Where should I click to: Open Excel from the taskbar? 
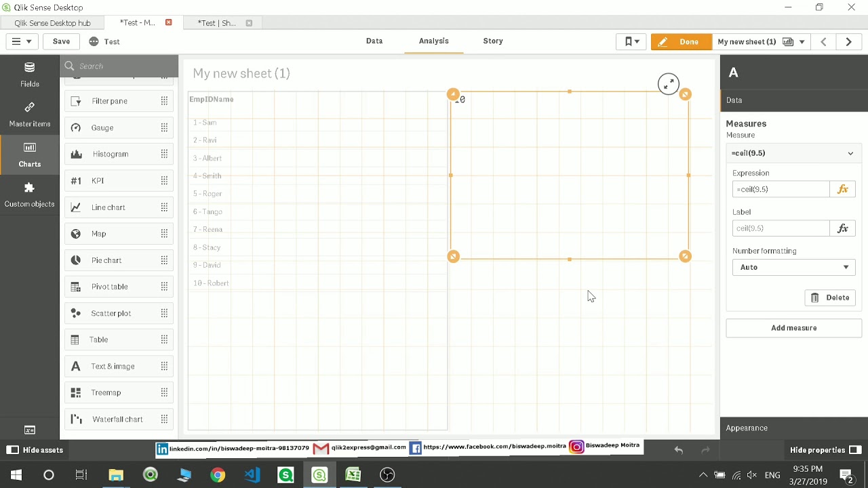point(353,475)
